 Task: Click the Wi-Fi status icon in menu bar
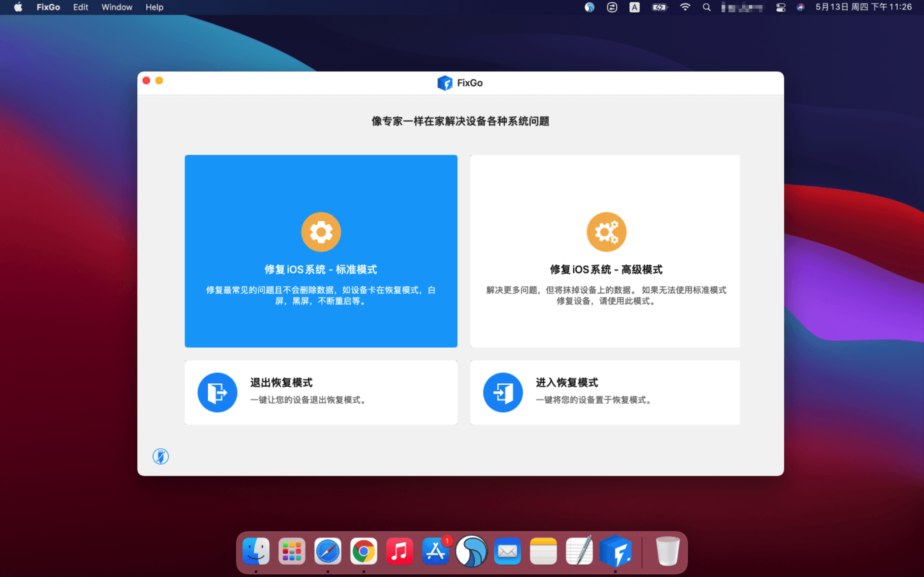[x=685, y=7]
